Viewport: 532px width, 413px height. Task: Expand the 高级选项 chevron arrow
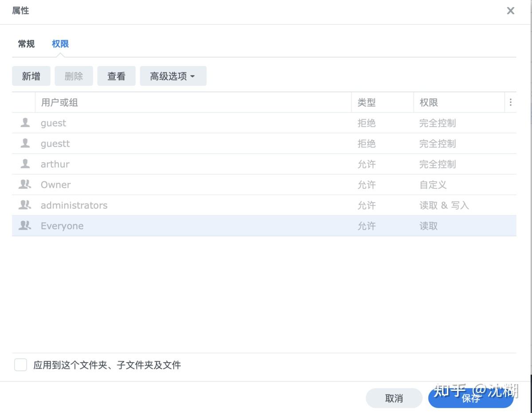coord(192,76)
